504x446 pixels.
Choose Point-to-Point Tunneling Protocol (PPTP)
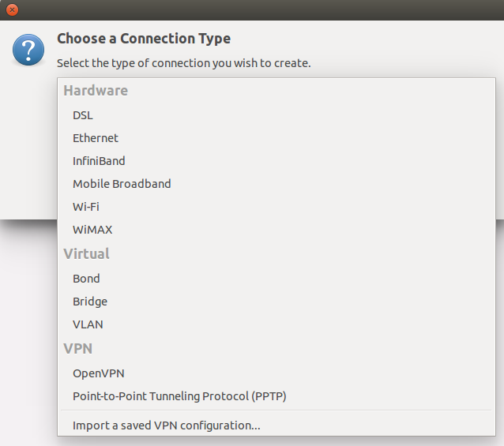[x=179, y=396]
